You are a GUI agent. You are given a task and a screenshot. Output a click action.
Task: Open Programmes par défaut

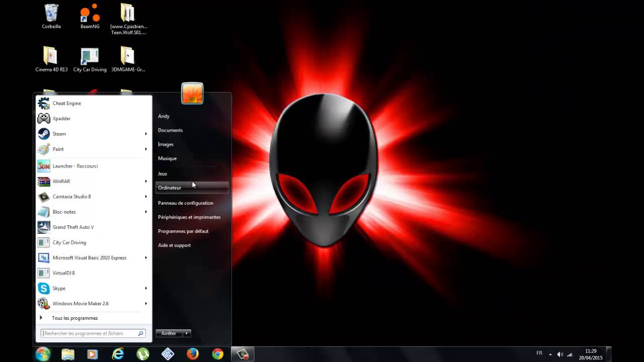pyautogui.click(x=183, y=231)
